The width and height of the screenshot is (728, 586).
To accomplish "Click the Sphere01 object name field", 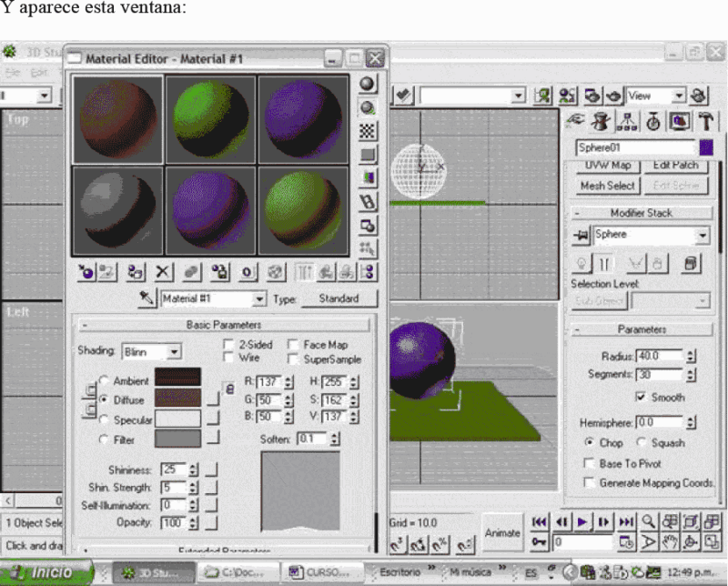I will point(635,147).
